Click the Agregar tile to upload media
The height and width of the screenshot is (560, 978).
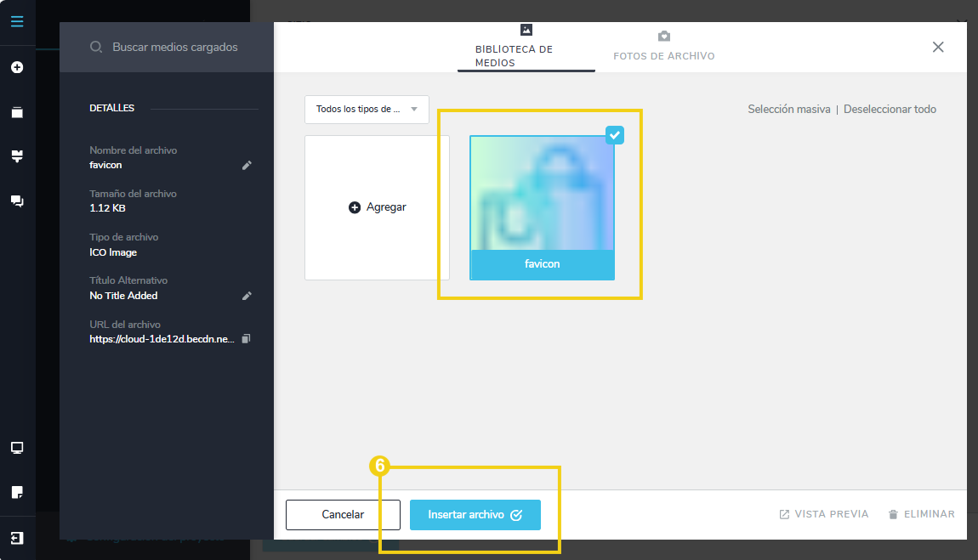click(x=377, y=207)
